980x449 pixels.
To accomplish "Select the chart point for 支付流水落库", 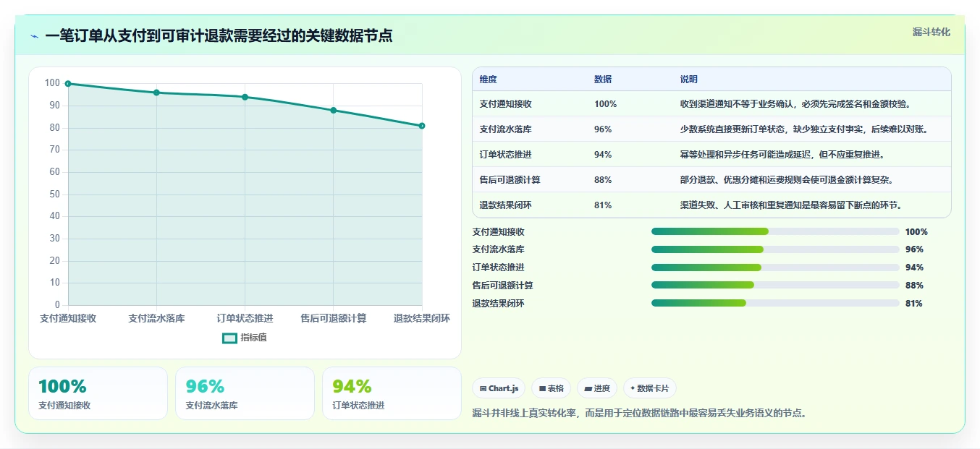I will pyautogui.click(x=156, y=93).
